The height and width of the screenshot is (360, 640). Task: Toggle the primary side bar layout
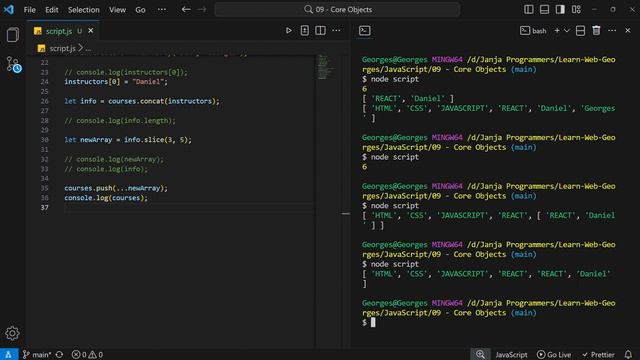click(x=529, y=9)
